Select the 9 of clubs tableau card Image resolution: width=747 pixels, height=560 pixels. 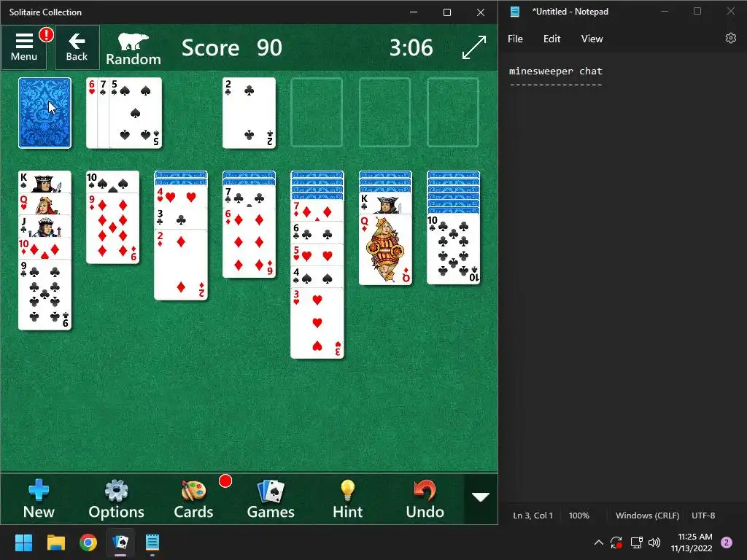[44, 295]
